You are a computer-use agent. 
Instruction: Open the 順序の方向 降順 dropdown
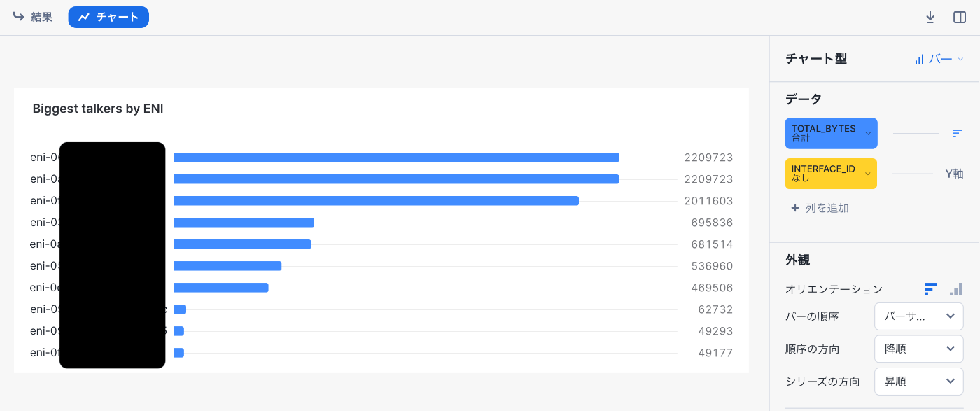click(918, 349)
